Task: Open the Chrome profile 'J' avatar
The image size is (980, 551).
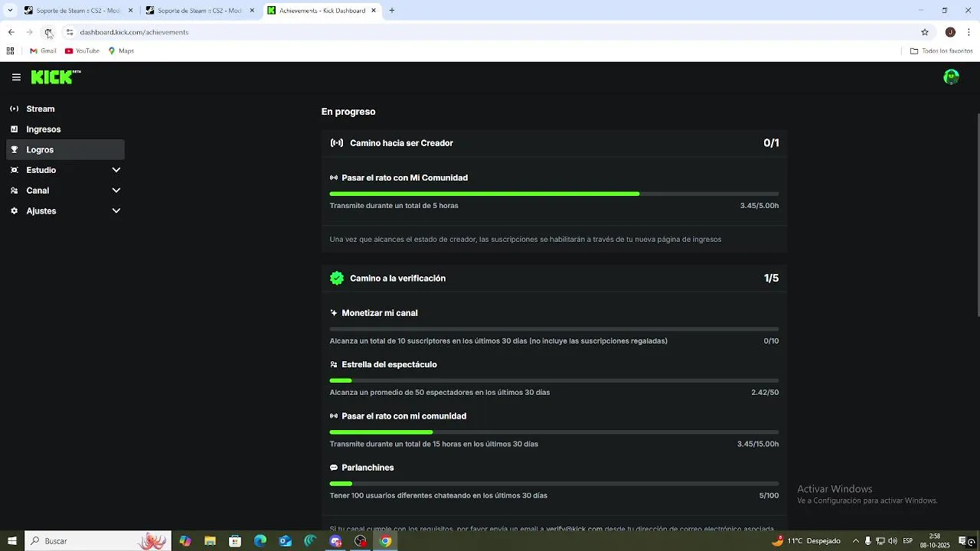Action: (x=950, y=32)
